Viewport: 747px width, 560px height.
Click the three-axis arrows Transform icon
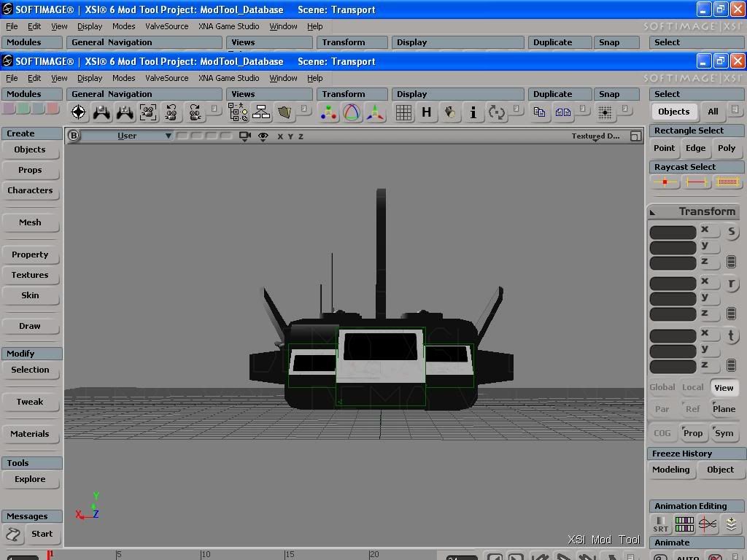tap(375, 112)
